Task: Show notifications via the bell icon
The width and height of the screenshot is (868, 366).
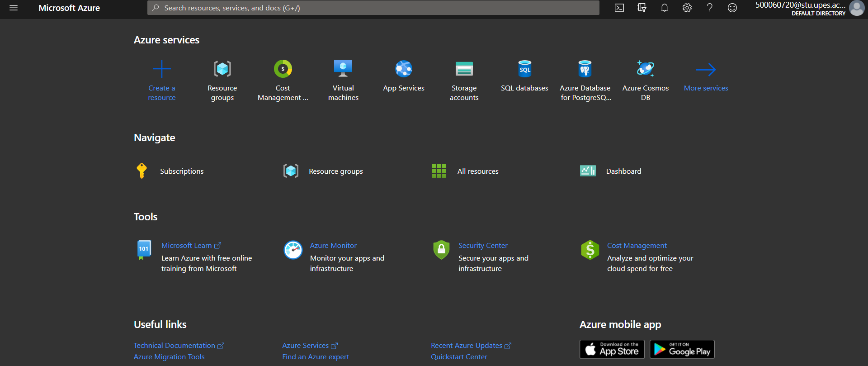Action: click(x=665, y=8)
